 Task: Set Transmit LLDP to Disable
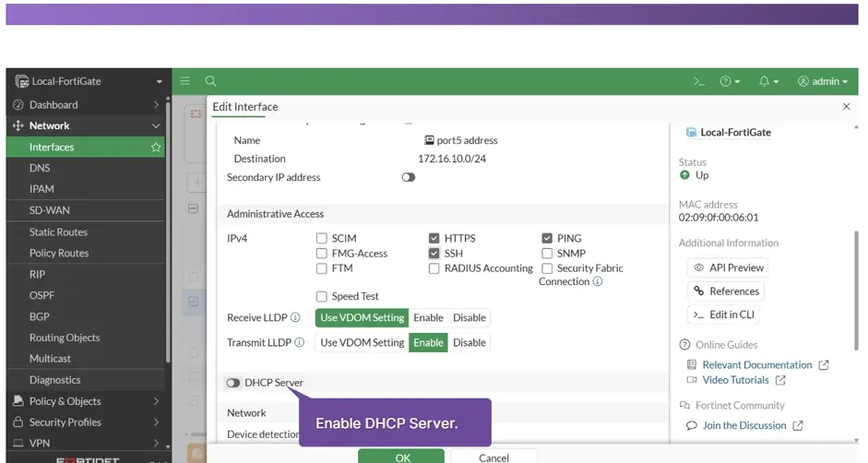point(470,342)
